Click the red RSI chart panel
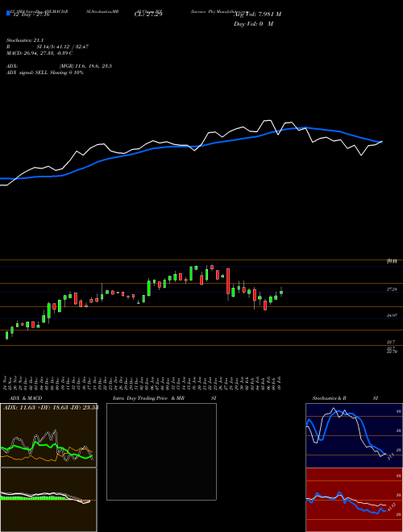Viewport: 403px width, 532px height. pyautogui.click(x=354, y=500)
